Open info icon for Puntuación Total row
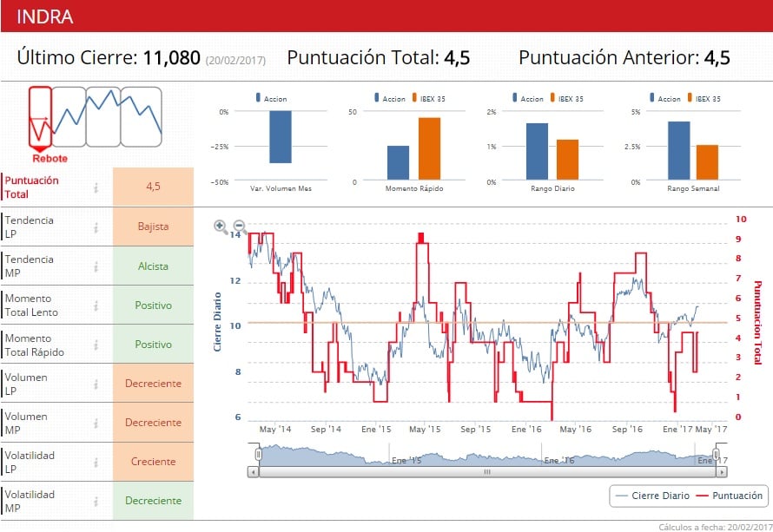This screenshot has height=532, width=773. pos(96,187)
